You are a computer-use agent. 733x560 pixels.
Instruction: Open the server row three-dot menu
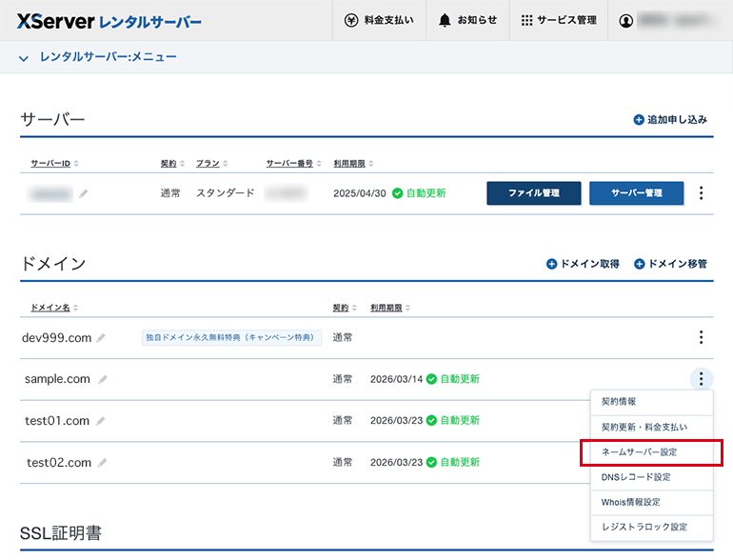coord(701,193)
